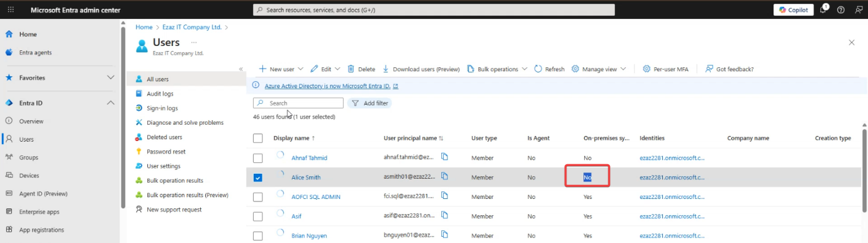Open Groups in left navigation
Image resolution: width=868 pixels, height=243 pixels.
click(28, 157)
